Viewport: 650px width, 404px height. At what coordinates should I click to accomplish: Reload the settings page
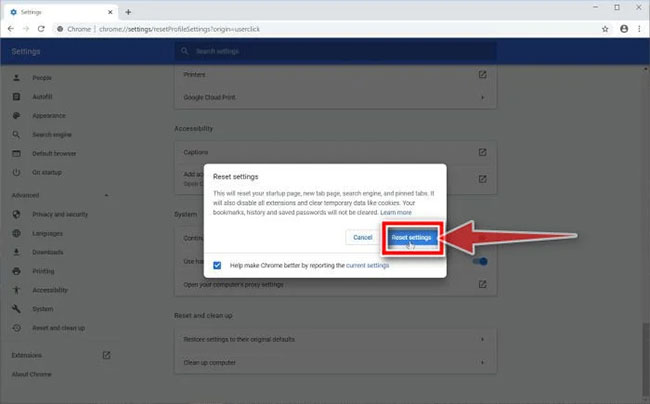[x=41, y=29]
